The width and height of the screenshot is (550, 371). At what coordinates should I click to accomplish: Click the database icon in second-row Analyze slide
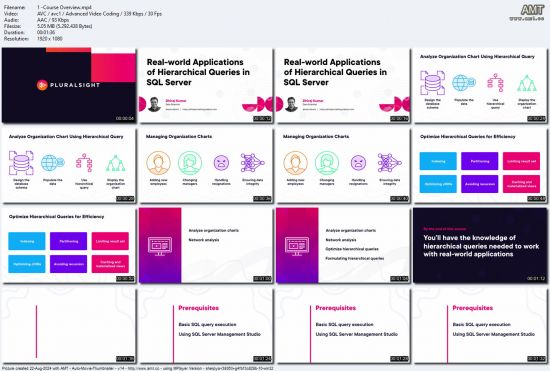[21, 163]
